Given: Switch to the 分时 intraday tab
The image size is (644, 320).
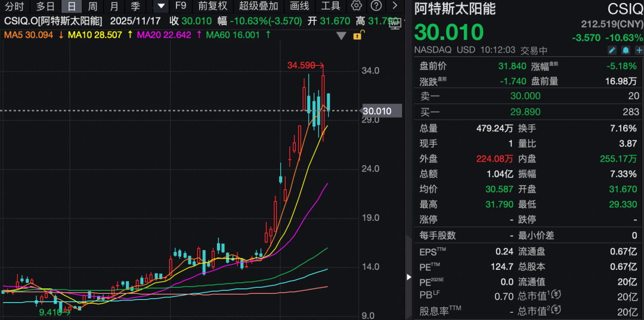Looking at the screenshot, I should point(14,6).
